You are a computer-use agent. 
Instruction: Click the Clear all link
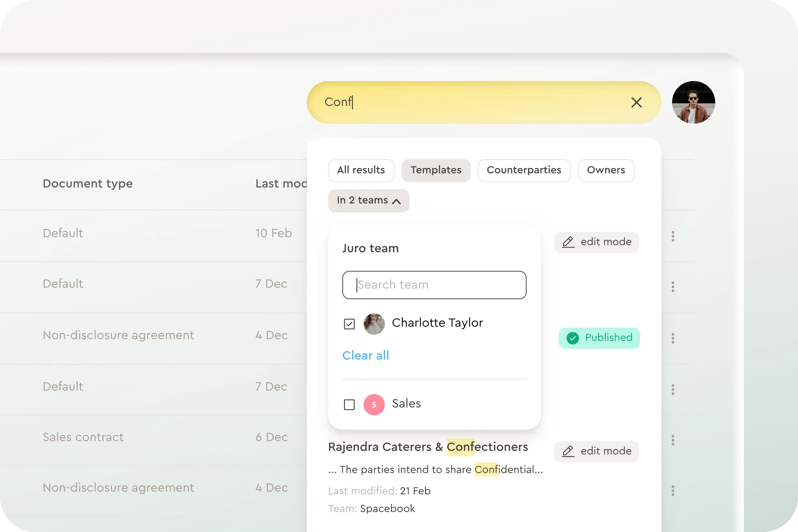pyautogui.click(x=365, y=356)
